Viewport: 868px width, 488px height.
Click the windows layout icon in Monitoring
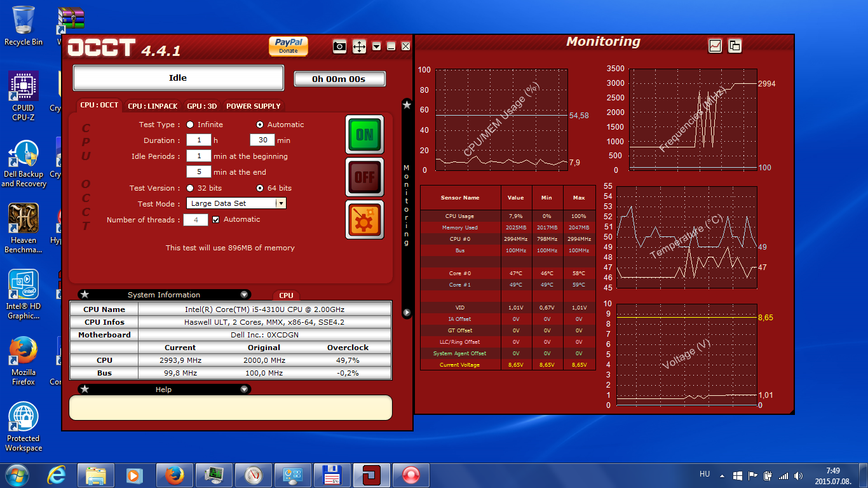735,46
